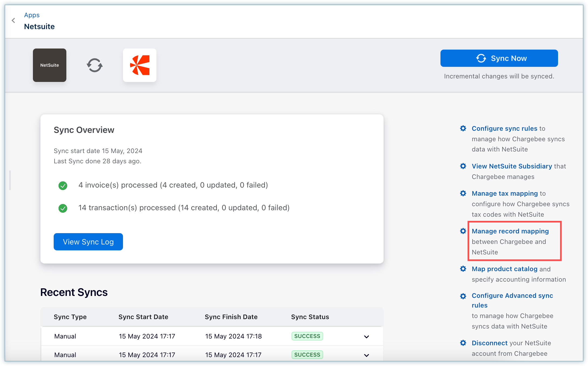Click gear icon next to Disconnect

(463, 343)
